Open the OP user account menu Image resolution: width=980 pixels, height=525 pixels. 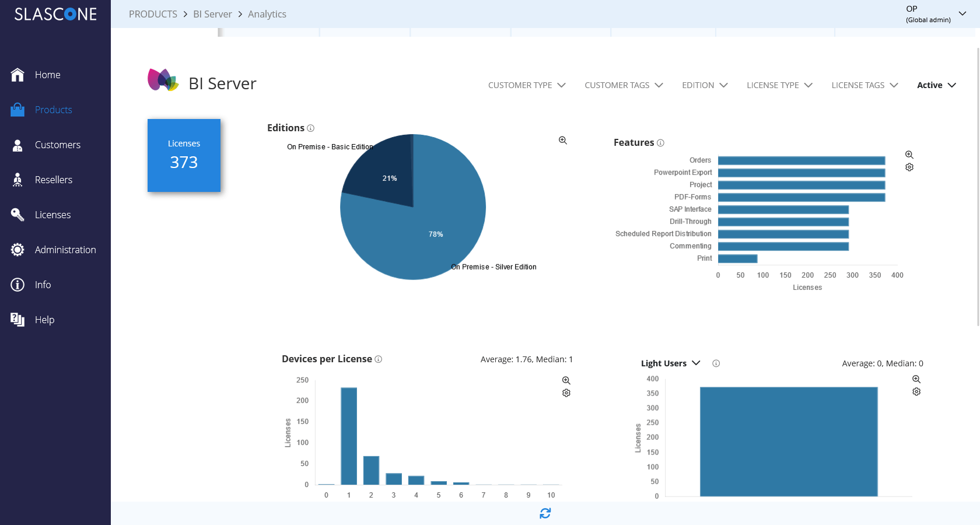click(936, 14)
